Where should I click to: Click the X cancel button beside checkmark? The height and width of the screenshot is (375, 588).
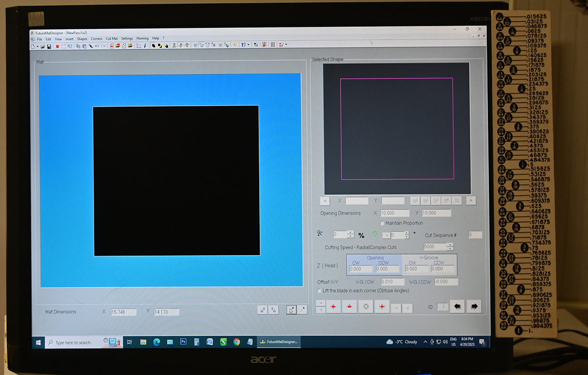(408, 308)
